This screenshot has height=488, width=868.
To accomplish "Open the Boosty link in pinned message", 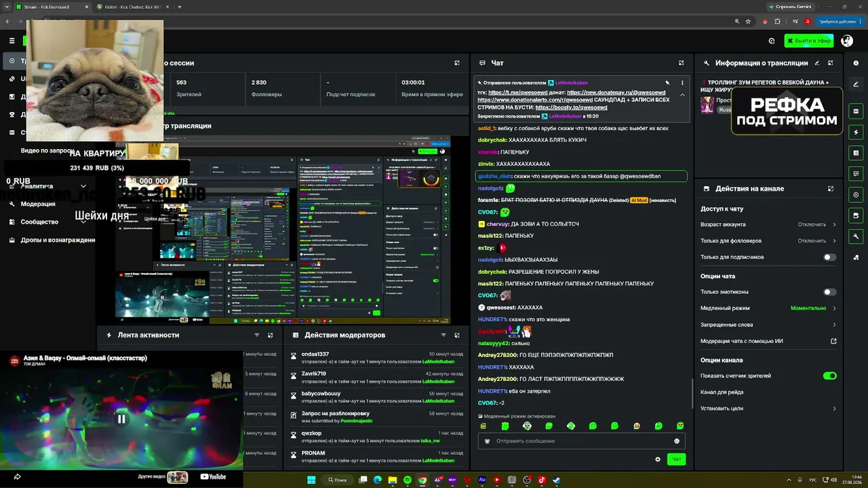I will [571, 108].
